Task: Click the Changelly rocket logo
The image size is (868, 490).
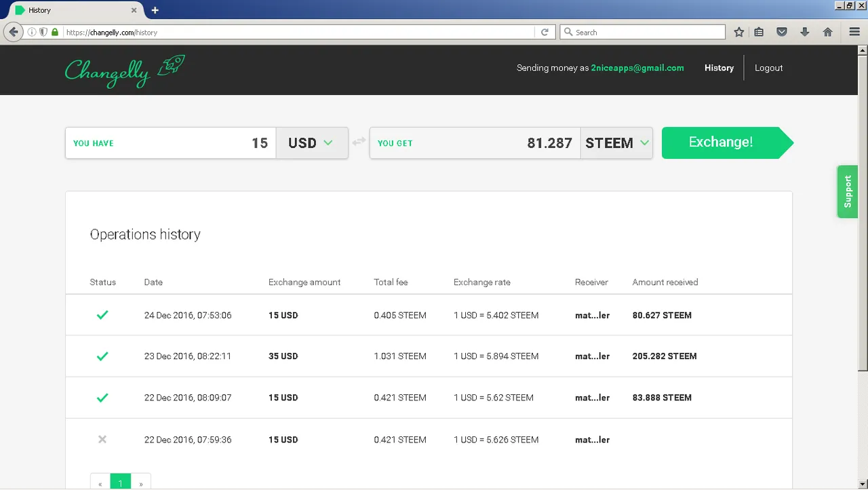Action: (125, 71)
